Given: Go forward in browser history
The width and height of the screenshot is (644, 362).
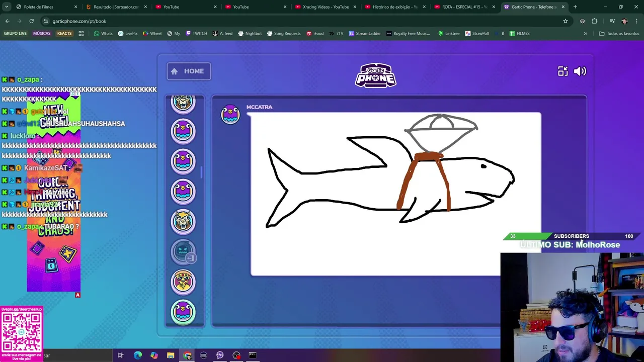Looking at the screenshot, I should 19,21.
